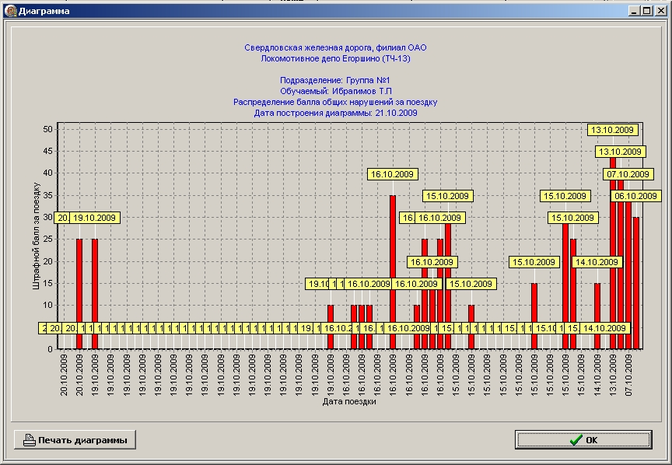Viewport: 672px width, 465px height.
Task: Click the Y-axis title Штрафной балл за поездку
Action: point(38,238)
